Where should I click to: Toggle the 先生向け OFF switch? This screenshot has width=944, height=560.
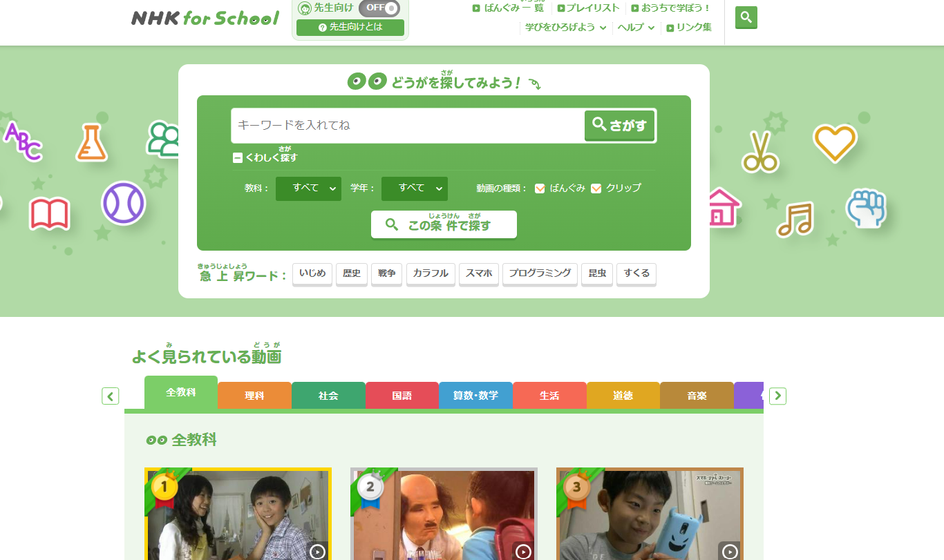[x=379, y=8]
